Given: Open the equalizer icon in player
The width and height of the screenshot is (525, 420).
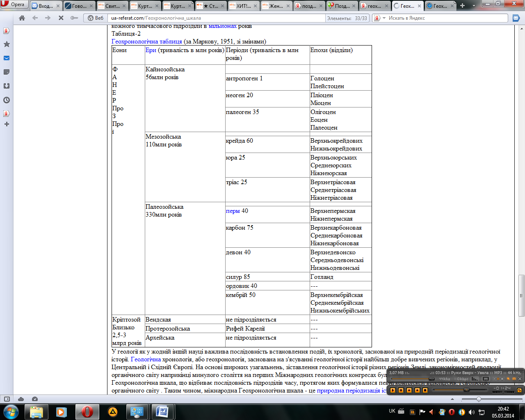Looking at the screenshot, I should (475, 379).
